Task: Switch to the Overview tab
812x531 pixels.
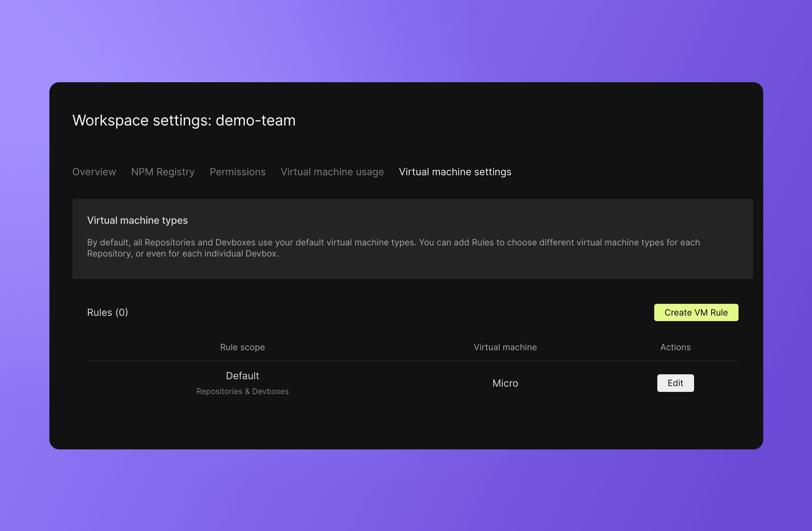Action: coord(94,172)
